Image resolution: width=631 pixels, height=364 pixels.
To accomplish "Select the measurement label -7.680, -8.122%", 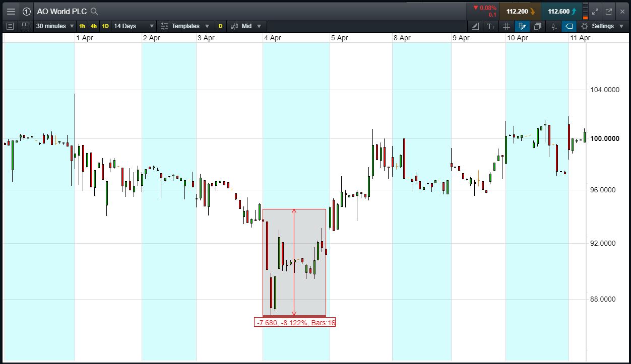I will pos(295,322).
